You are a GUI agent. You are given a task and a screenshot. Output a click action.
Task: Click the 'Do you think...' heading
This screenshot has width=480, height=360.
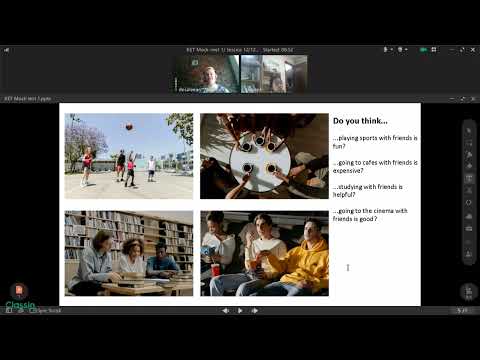click(360, 121)
